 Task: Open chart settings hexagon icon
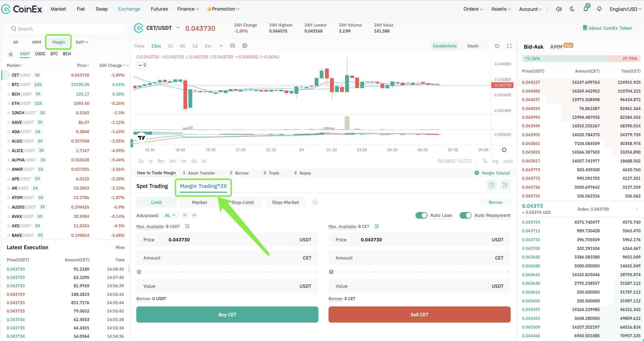tap(245, 46)
